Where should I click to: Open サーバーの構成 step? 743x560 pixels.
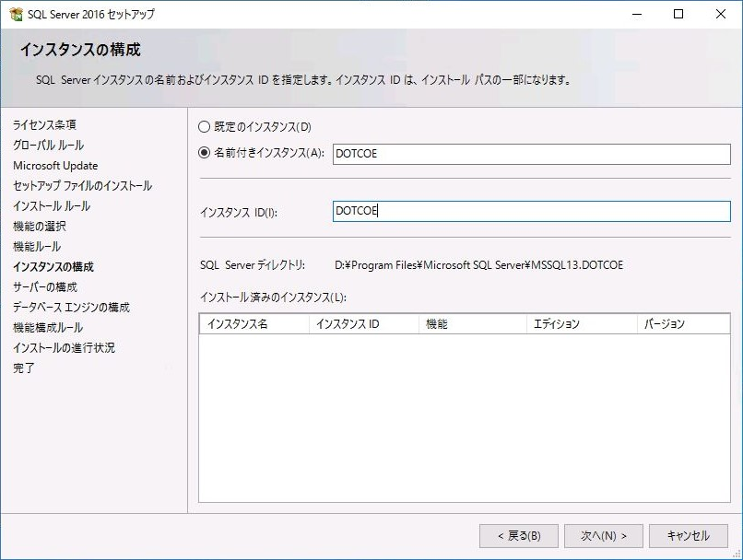pyautogui.click(x=45, y=286)
